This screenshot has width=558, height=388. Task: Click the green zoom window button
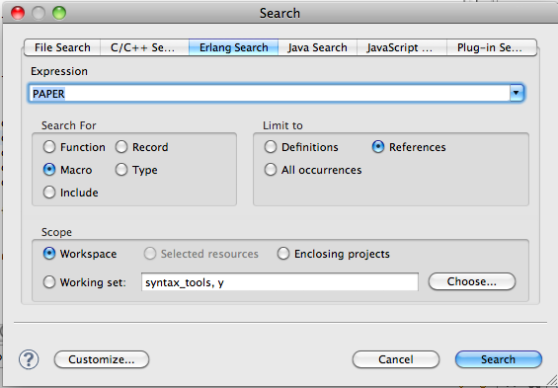(59, 13)
